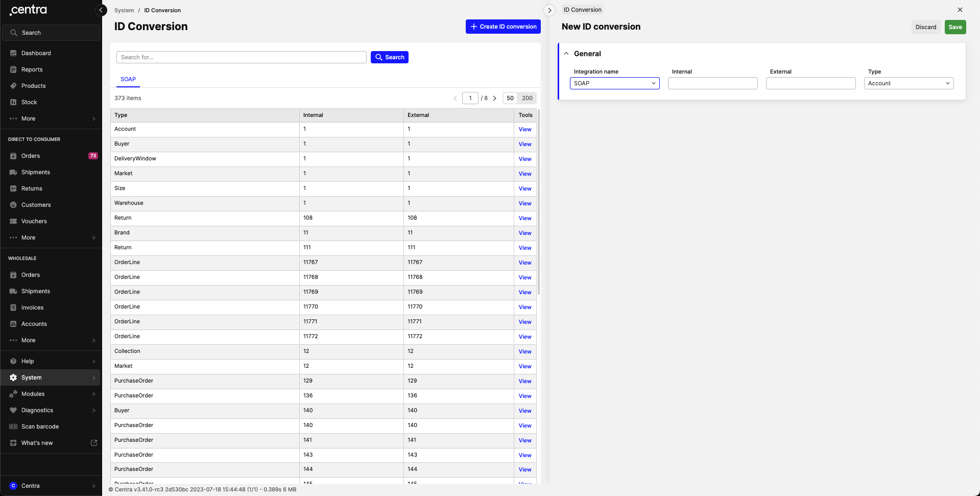This screenshot has height=496, width=980.
Task: Select 50 items per page
Action: click(510, 98)
